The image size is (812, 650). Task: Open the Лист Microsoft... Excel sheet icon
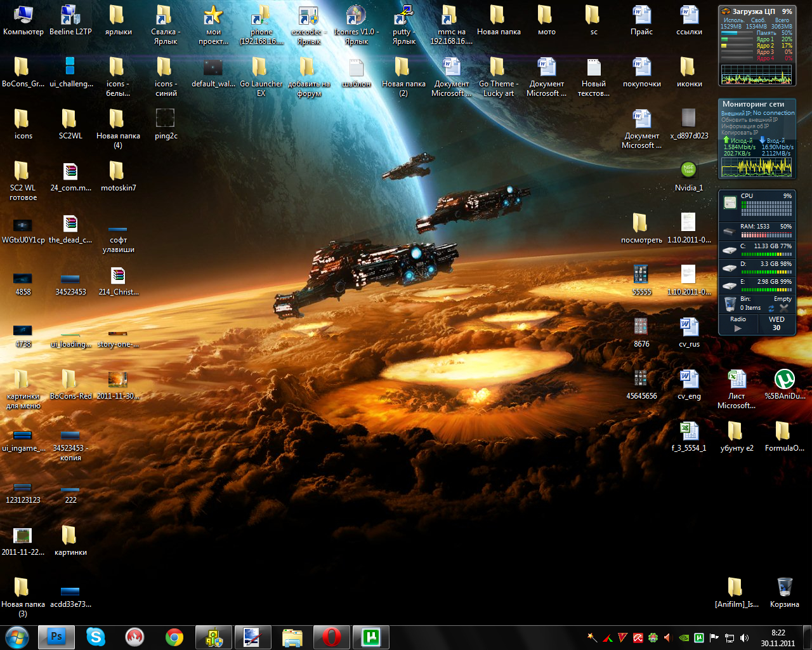(x=736, y=389)
